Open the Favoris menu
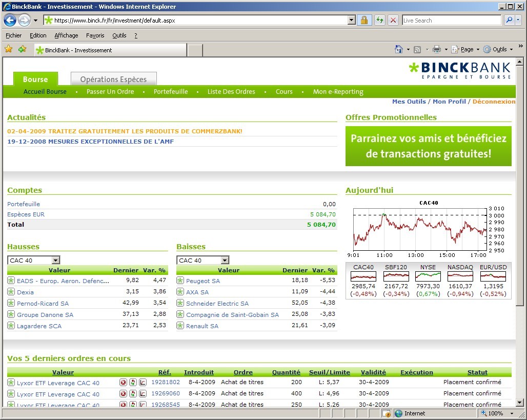Screen dimensions: 527x420 [x=95, y=35]
